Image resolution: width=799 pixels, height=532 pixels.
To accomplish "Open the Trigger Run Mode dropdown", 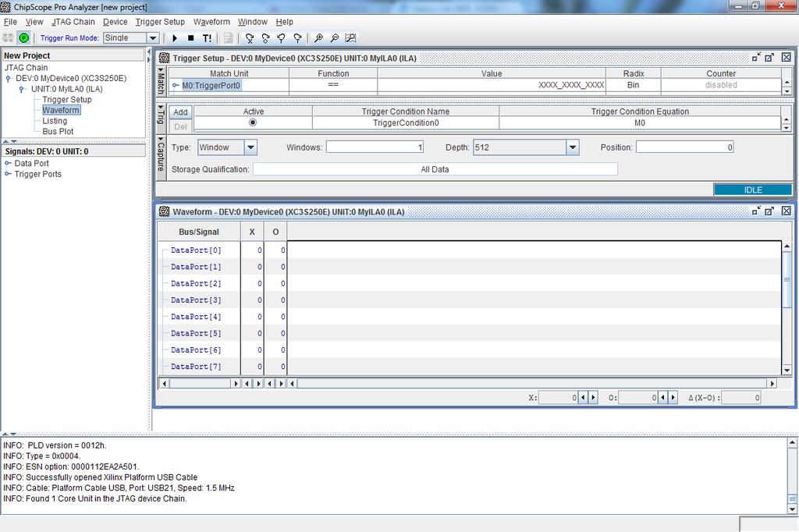I will point(153,37).
